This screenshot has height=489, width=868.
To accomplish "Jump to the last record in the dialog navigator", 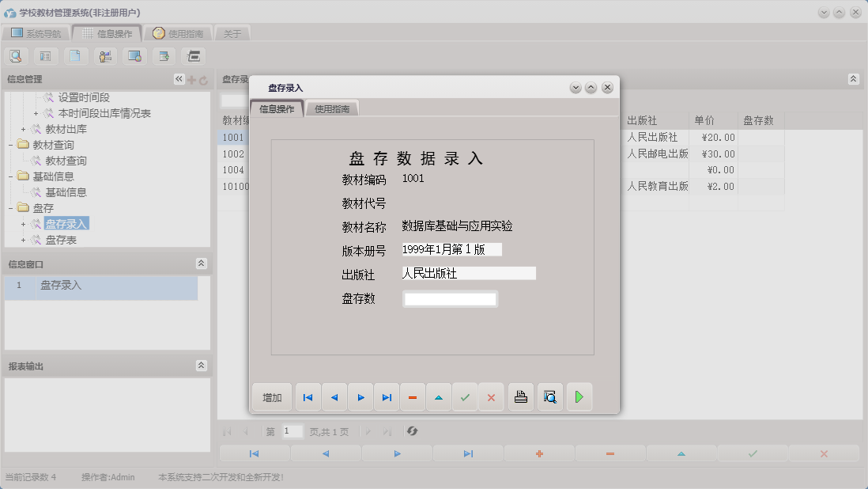I will [387, 396].
